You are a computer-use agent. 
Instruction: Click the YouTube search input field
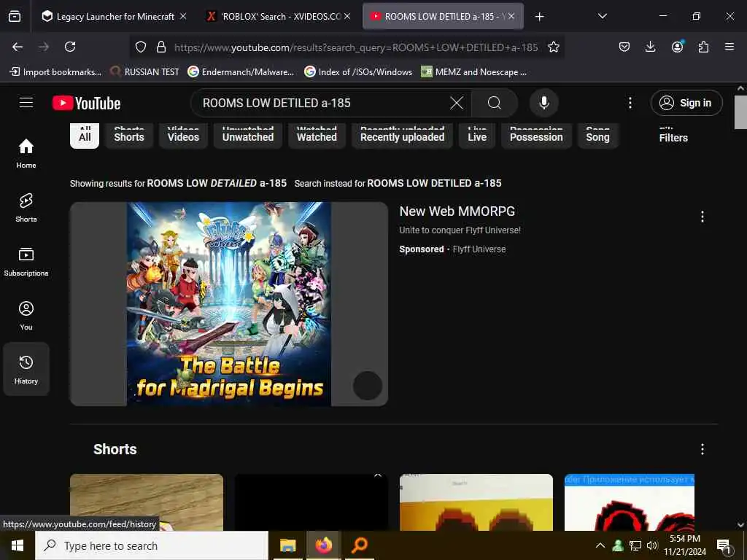pyautogui.click(x=324, y=103)
